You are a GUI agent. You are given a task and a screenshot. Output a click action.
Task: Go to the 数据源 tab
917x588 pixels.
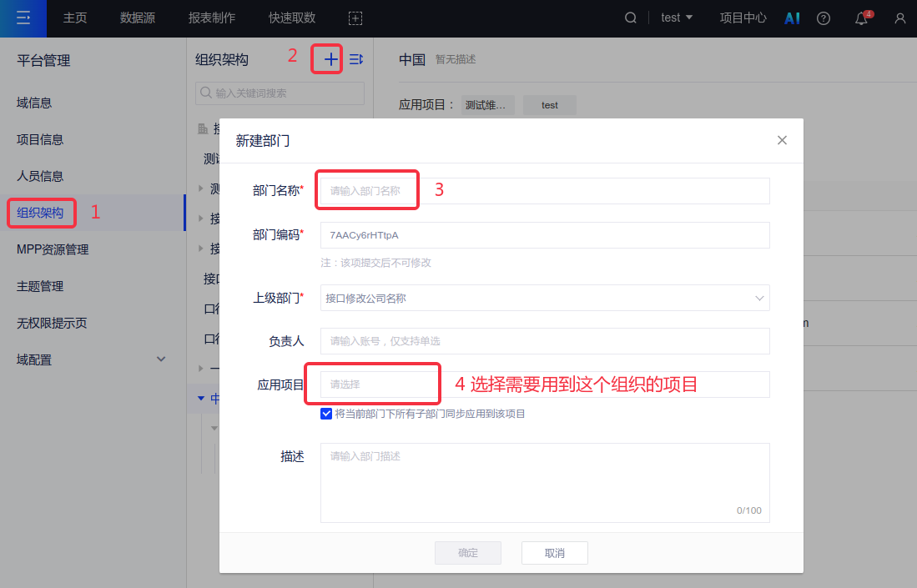point(138,18)
